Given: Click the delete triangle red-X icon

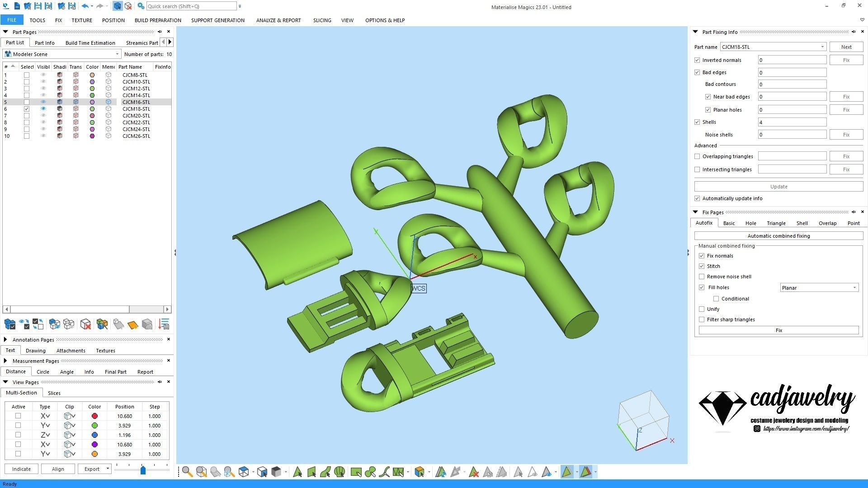Looking at the screenshot, I should (474, 472).
